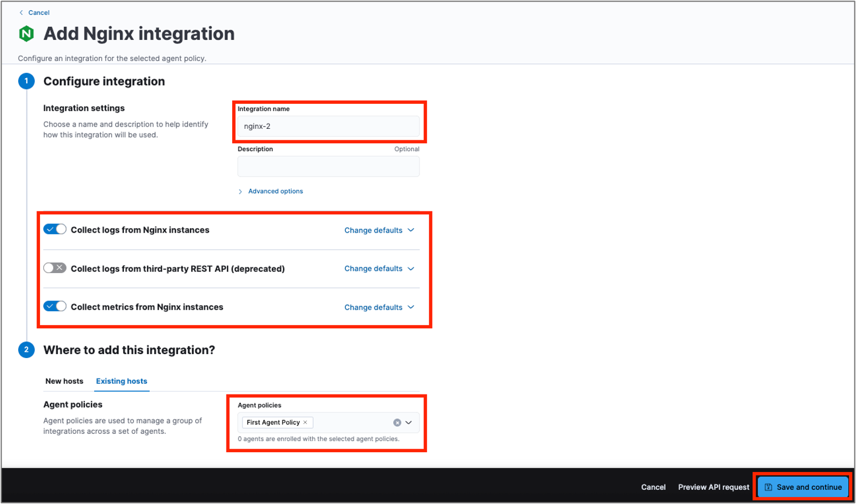Viewport: 856px width, 504px height.
Task: Expand Change defaults for Nginx logs
Action: (379, 230)
